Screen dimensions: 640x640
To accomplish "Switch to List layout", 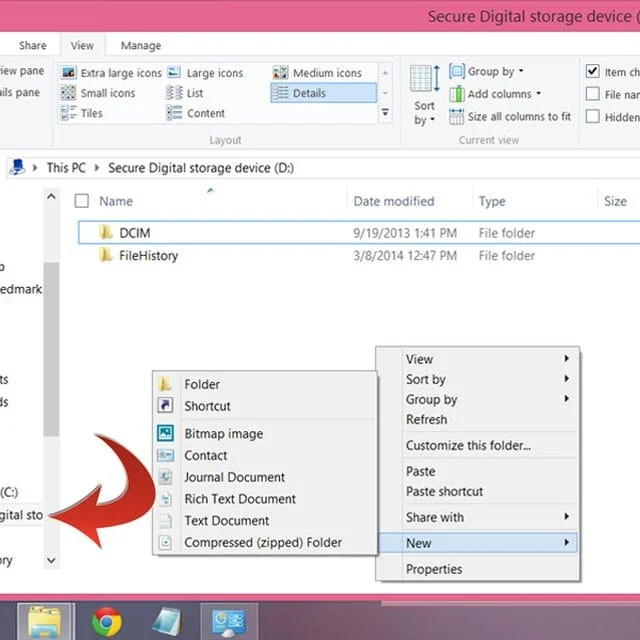I will click(x=185, y=93).
